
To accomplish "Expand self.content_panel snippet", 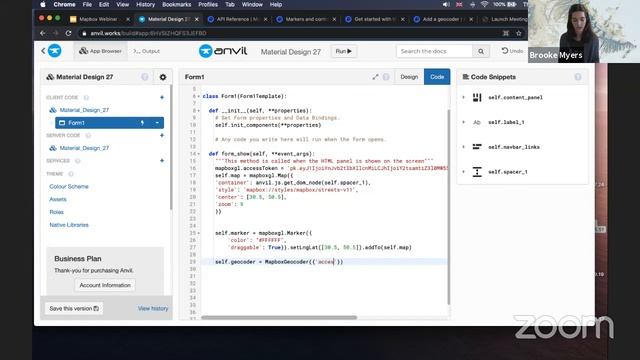I will click(463, 97).
